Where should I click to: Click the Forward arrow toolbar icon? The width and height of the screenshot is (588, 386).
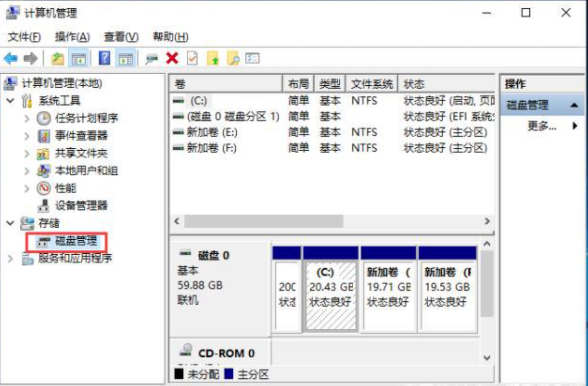click(30, 59)
